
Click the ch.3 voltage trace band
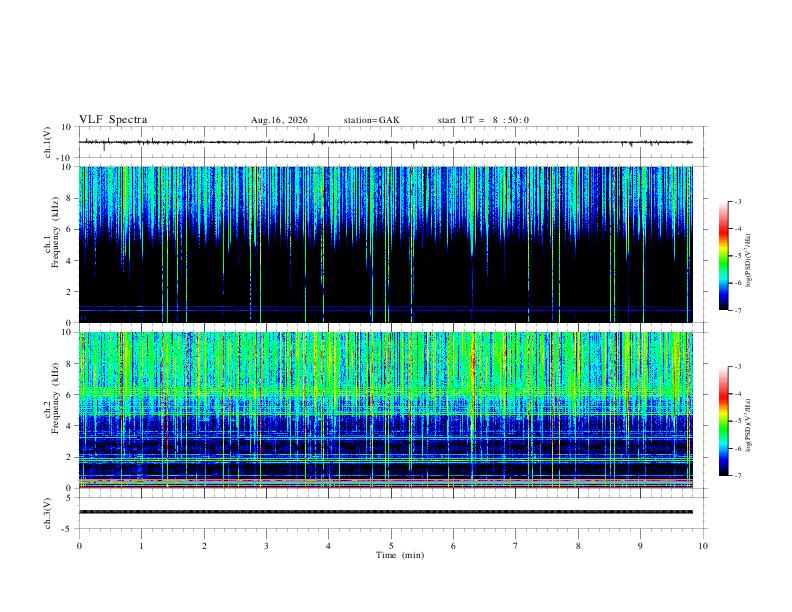pos(386,512)
